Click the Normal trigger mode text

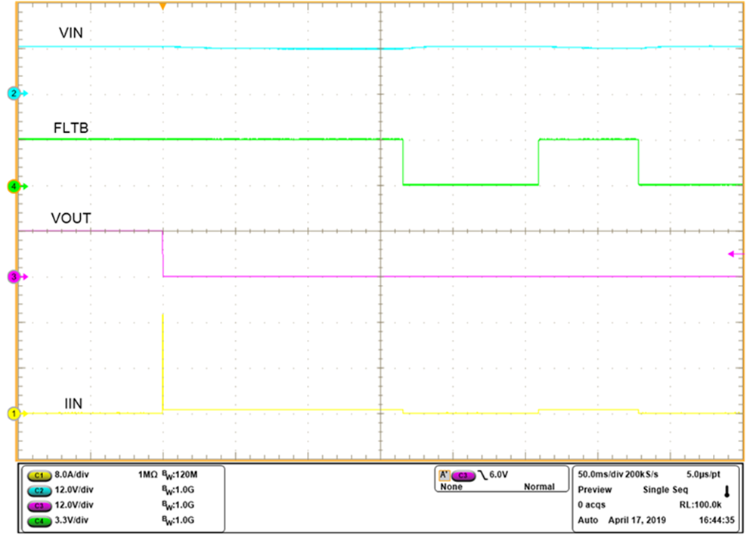(539, 487)
